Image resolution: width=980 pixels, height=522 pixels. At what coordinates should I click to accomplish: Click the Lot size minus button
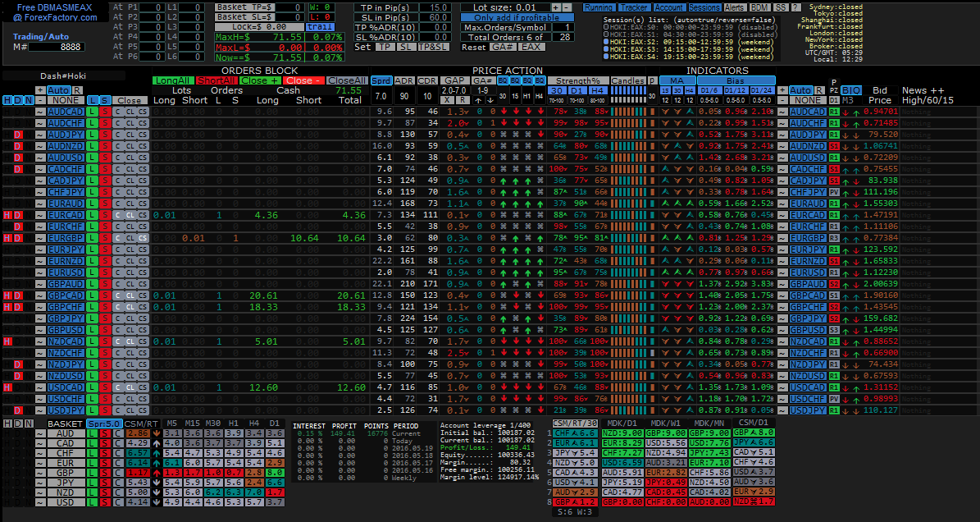(567, 7)
